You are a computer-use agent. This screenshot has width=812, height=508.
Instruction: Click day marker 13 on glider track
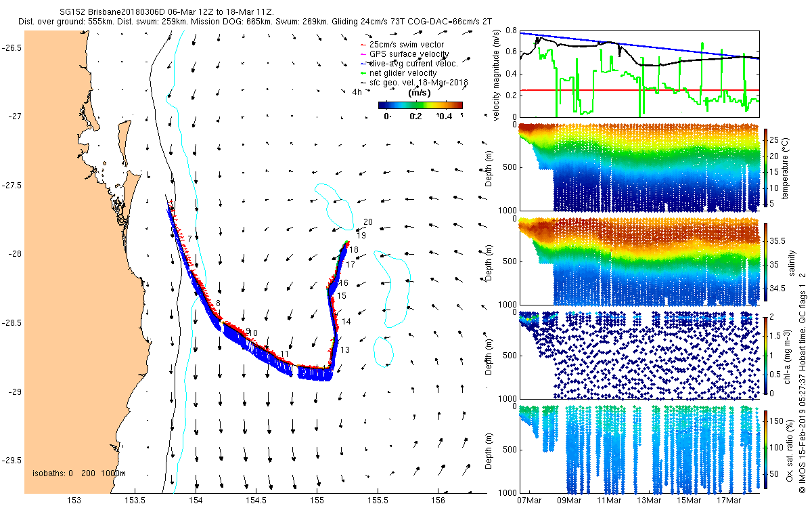[x=345, y=350]
